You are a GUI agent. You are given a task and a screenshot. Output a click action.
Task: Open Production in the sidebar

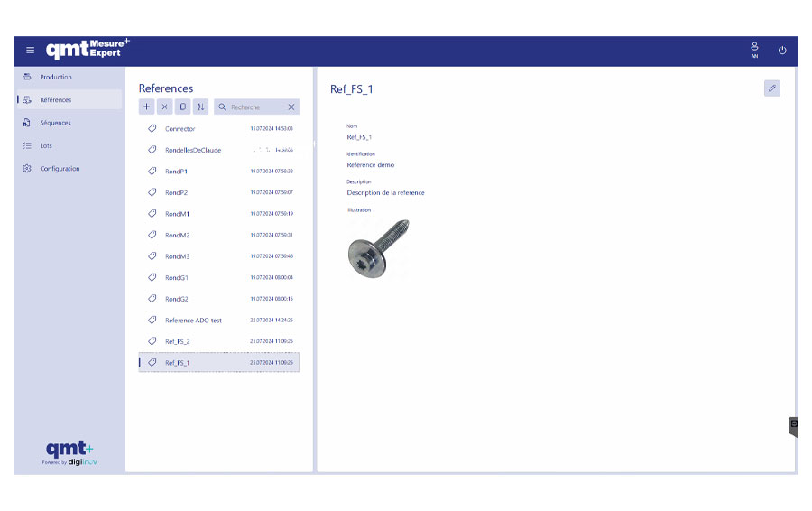point(56,77)
